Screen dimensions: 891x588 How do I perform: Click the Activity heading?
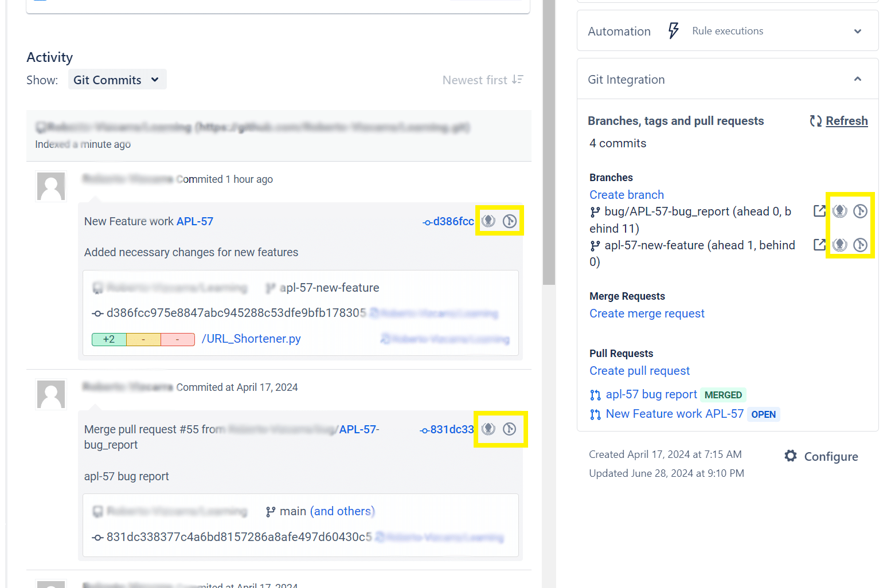tap(49, 57)
